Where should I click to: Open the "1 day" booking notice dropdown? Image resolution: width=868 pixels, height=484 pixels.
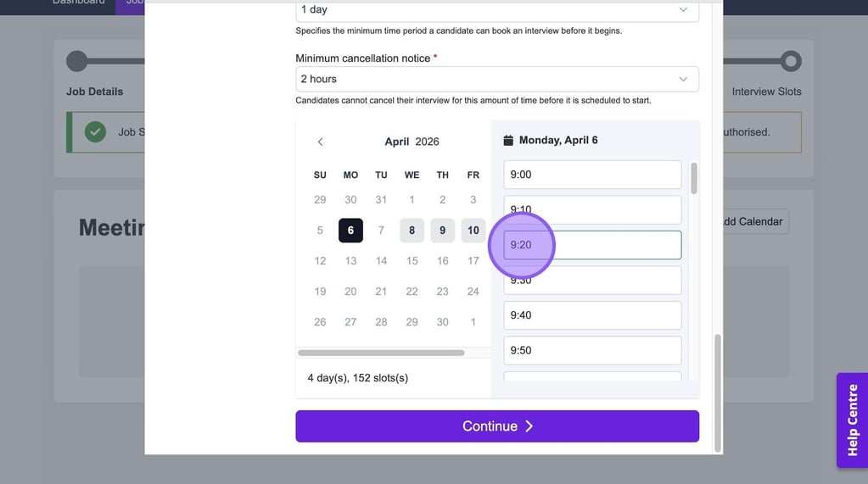pos(496,10)
